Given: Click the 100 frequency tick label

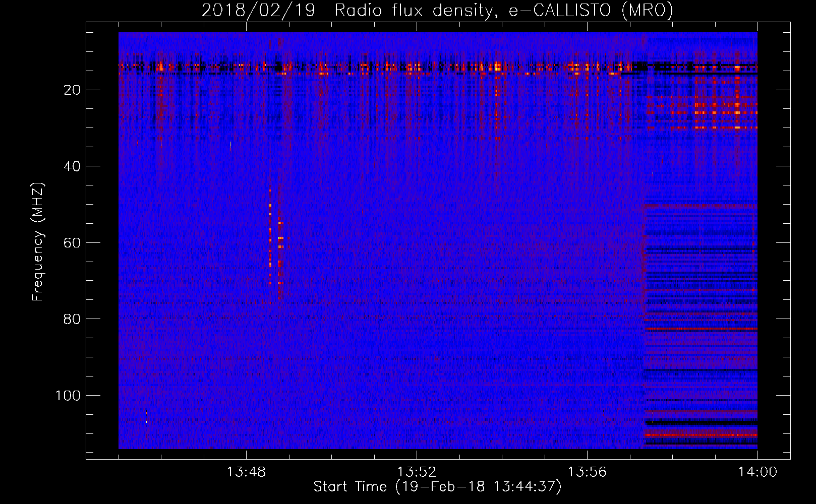Looking at the screenshot, I should (x=68, y=396).
